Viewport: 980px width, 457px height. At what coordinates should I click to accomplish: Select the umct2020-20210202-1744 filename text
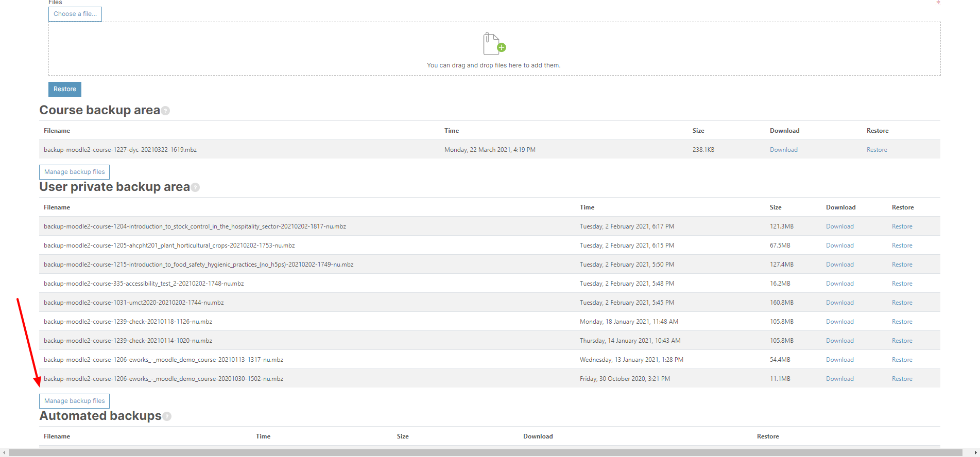pyautogui.click(x=134, y=303)
